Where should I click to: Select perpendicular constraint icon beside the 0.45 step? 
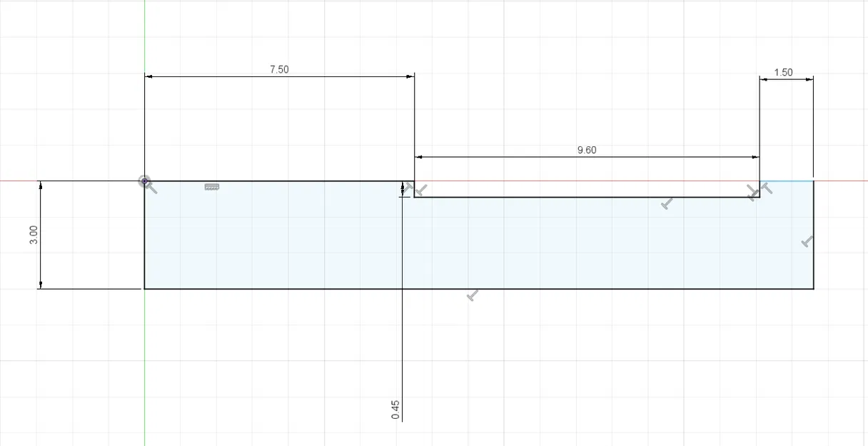[x=420, y=190]
